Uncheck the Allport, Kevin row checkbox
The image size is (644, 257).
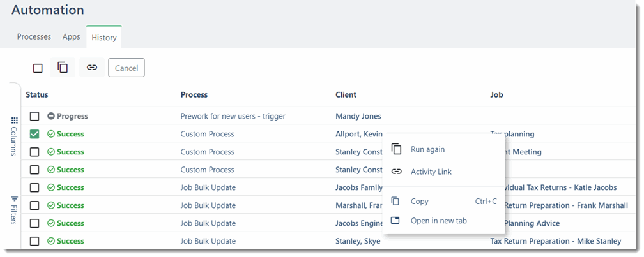pos(34,134)
